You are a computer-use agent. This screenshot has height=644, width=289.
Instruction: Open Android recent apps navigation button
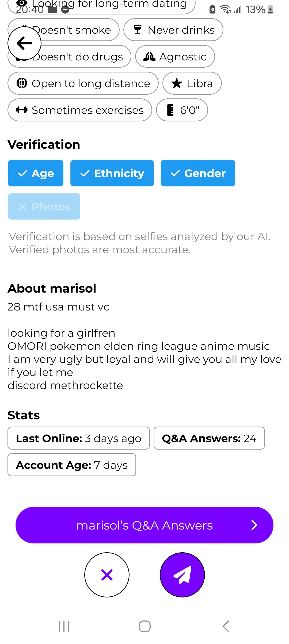click(x=64, y=626)
